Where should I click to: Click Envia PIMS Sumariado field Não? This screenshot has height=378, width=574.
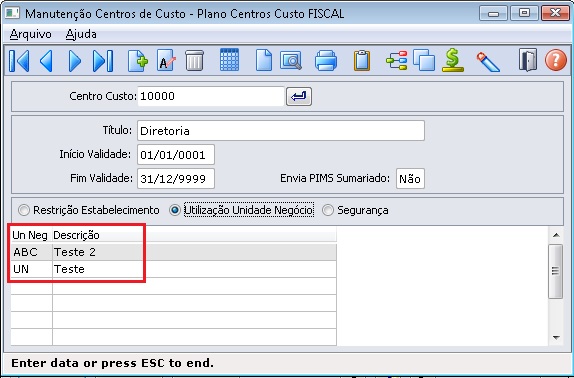410,179
